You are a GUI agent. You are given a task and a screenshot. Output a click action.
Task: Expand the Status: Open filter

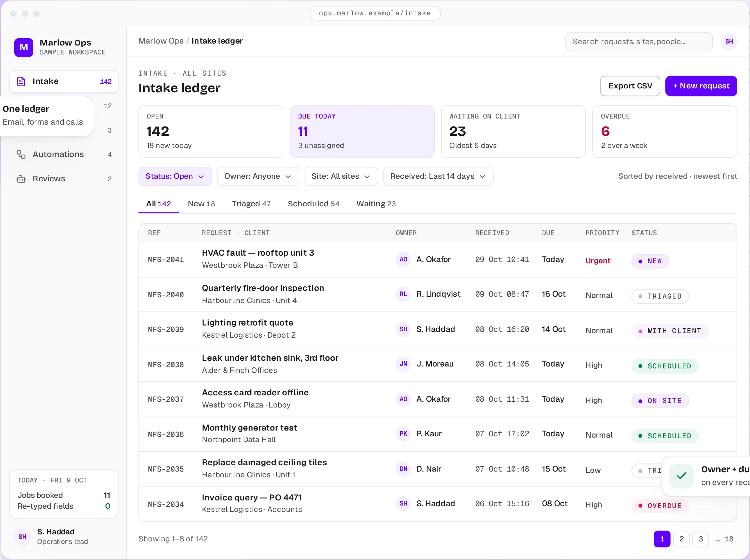click(175, 176)
